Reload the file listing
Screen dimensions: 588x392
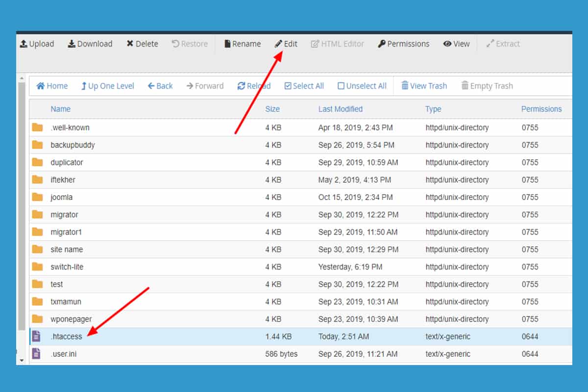tap(254, 86)
